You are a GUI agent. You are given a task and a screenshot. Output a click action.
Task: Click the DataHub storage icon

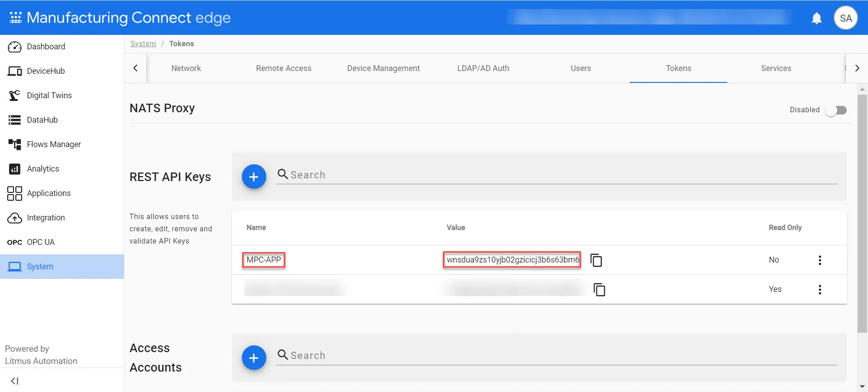click(14, 120)
